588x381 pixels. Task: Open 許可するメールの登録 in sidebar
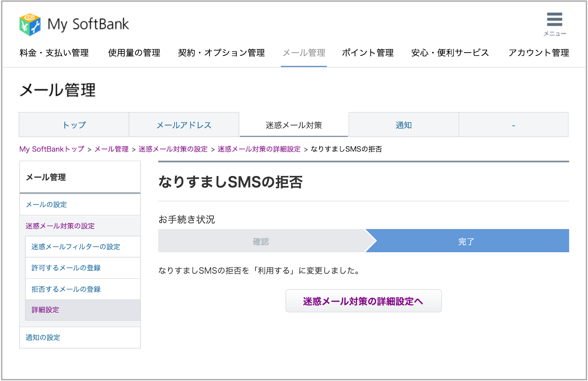pyautogui.click(x=66, y=268)
